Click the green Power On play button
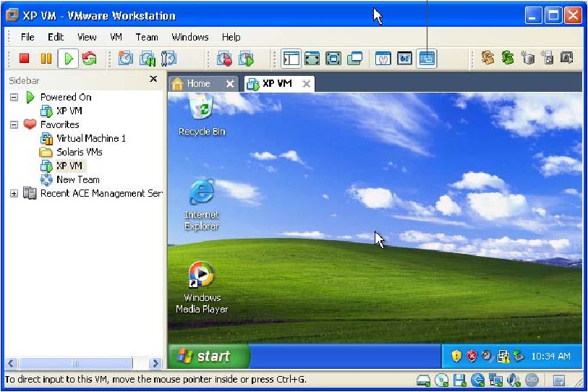Viewport: 588px width, 392px height. click(68, 59)
